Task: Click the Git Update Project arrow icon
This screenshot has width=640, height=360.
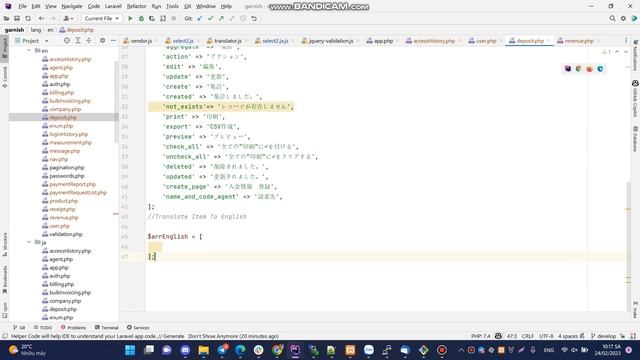Action: (200, 18)
